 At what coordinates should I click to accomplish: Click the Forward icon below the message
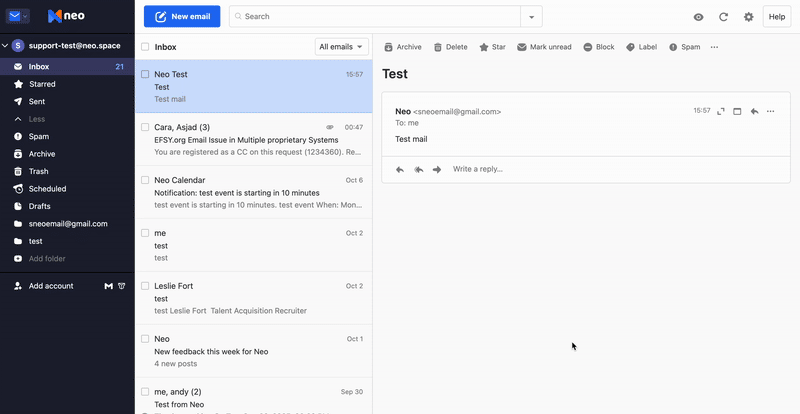(437, 169)
